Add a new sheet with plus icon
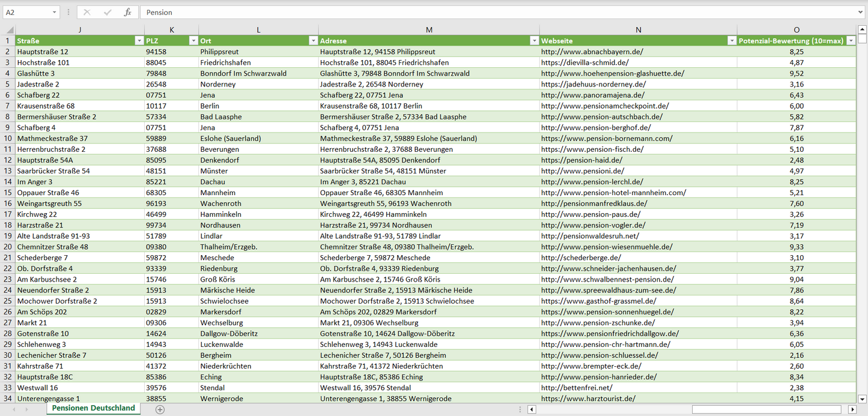This screenshot has width=868, height=416. coord(160,409)
